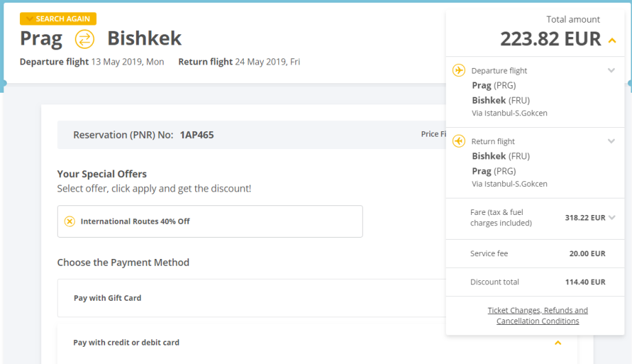Choose Pay with Gift Card method
This screenshot has width=632, height=364.
pyautogui.click(x=108, y=298)
